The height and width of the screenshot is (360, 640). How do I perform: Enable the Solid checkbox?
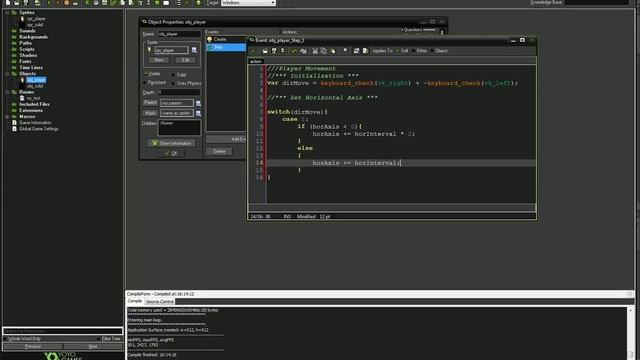coord(173,75)
